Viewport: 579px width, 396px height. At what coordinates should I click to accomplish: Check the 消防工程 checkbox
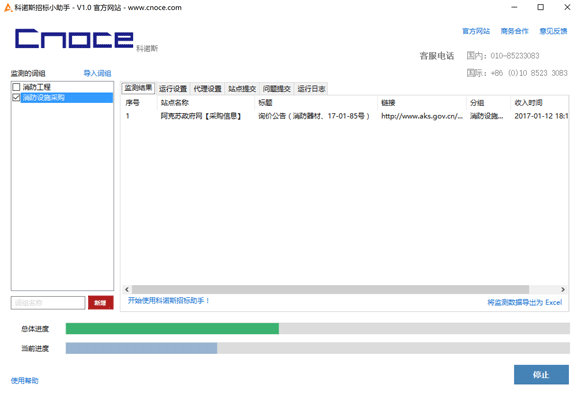click(x=16, y=87)
